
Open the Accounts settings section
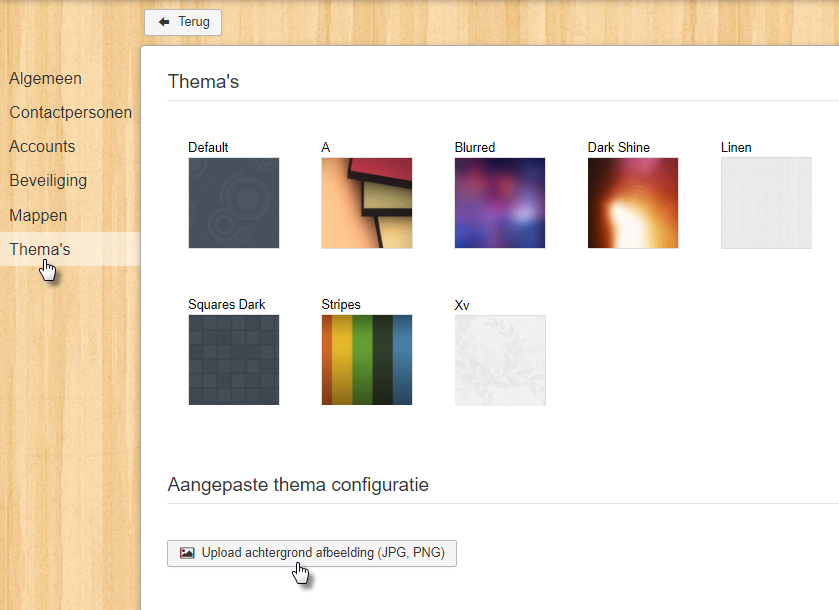click(x=42, y=146)
